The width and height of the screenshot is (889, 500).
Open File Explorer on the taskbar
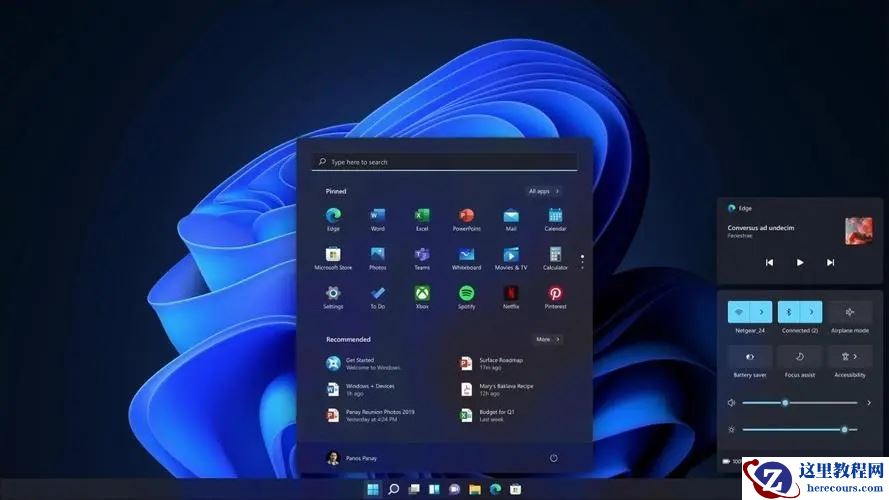[x=475, y=489]
